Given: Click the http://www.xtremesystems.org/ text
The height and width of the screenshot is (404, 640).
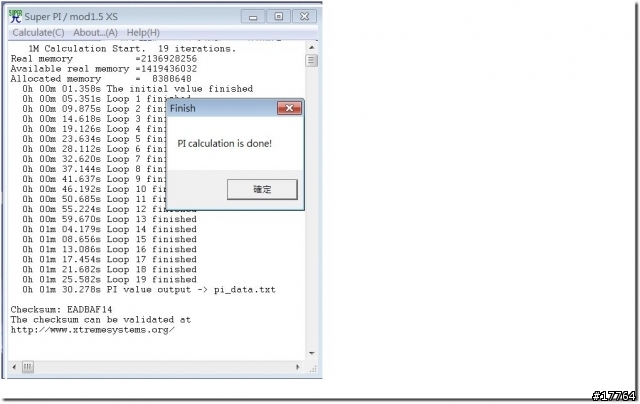Looking at the screenshot, I should 93,330.
